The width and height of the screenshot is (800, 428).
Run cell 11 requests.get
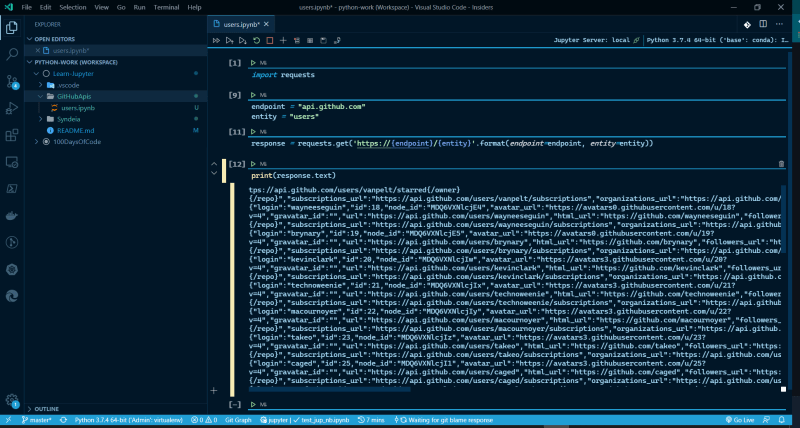pyautogui.click(x=253, y=132)
